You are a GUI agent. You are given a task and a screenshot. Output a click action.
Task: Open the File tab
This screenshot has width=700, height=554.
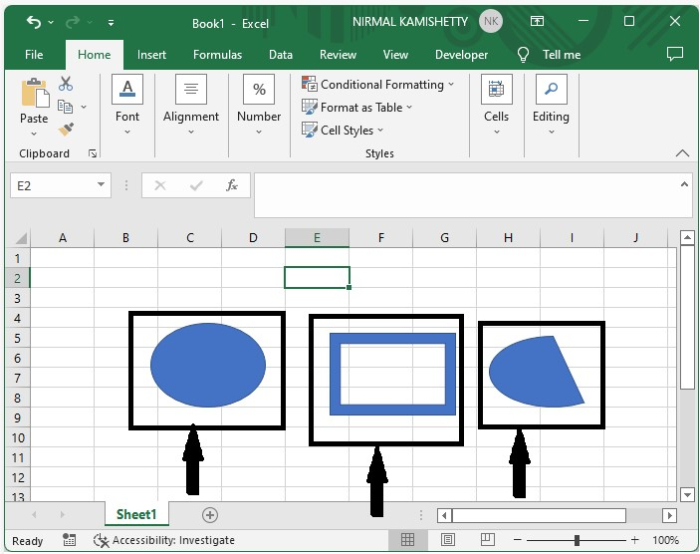[34, 54]
